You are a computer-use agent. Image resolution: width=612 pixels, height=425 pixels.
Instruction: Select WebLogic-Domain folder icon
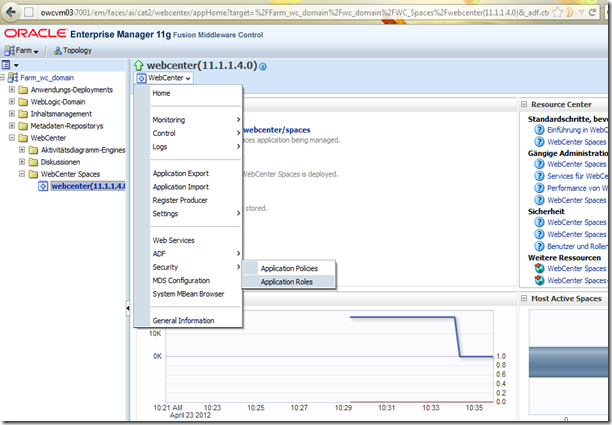[x=23, y=102]
